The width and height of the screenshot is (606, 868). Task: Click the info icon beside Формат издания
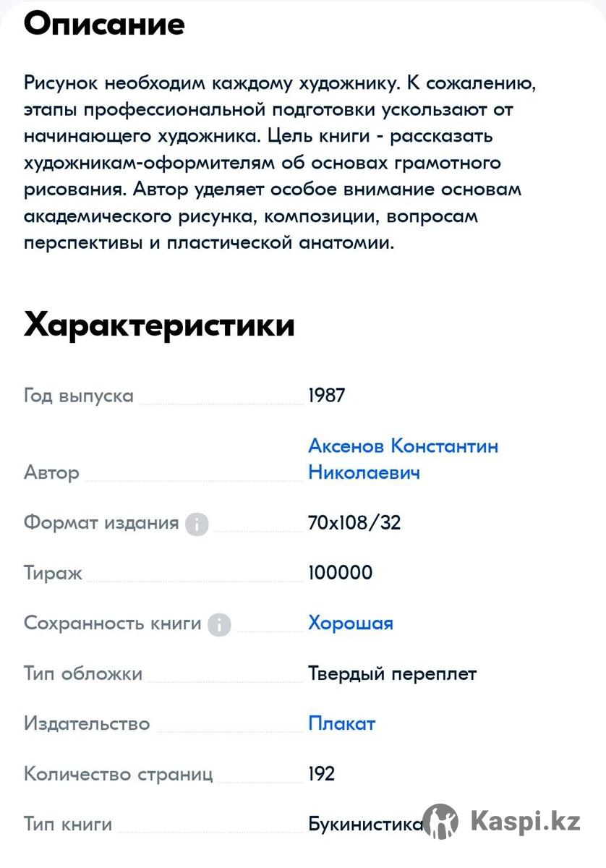tap(197, 524)
